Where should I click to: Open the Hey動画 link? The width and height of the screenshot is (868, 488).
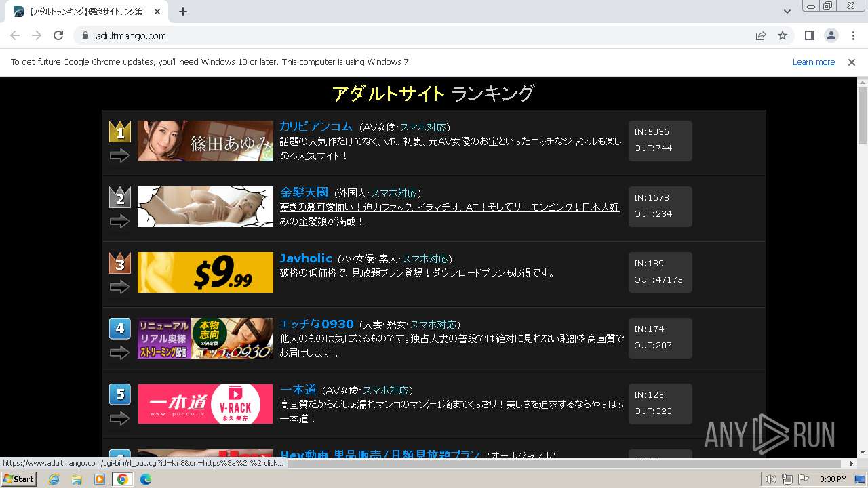(380, 454)
